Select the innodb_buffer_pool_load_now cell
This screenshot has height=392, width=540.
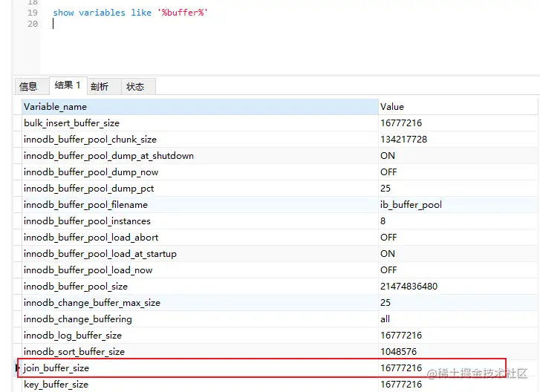coord(200,270)
